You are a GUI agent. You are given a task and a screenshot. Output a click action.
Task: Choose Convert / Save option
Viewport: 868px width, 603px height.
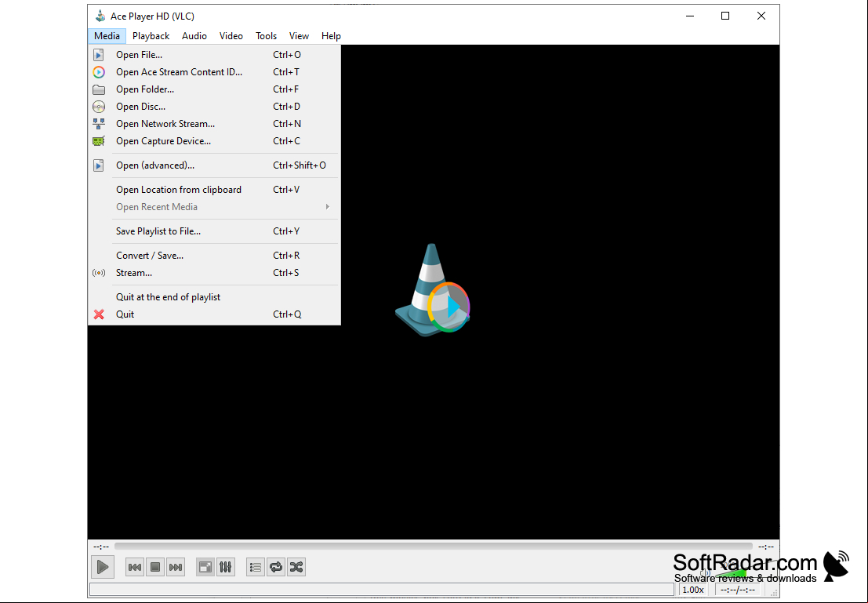214,256
